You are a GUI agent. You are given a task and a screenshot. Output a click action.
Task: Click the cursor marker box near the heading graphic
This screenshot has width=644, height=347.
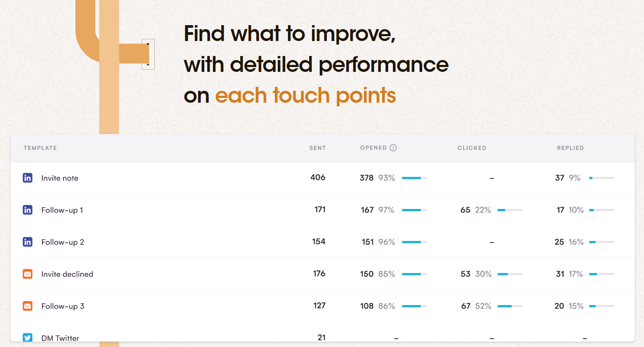tap(148, 54)
